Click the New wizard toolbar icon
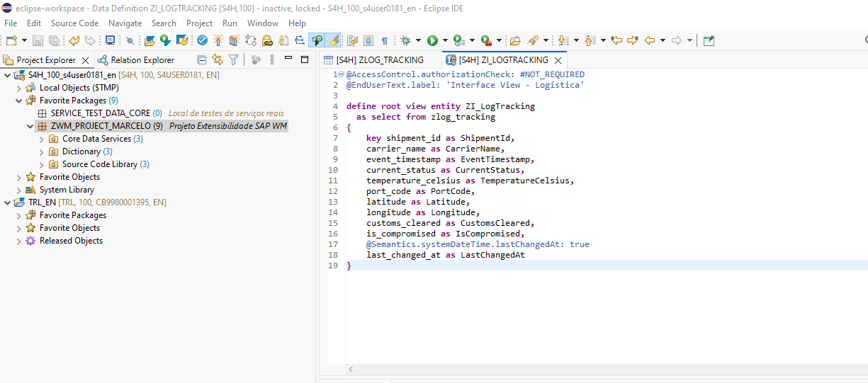Screen dimensions: 868x383 click(x=11, y=40)
